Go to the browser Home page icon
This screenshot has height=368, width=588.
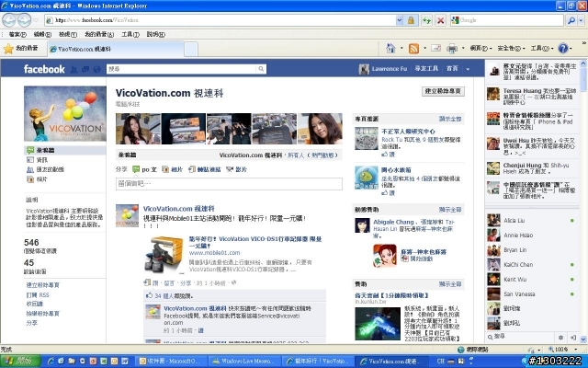[x=390, y=48]
